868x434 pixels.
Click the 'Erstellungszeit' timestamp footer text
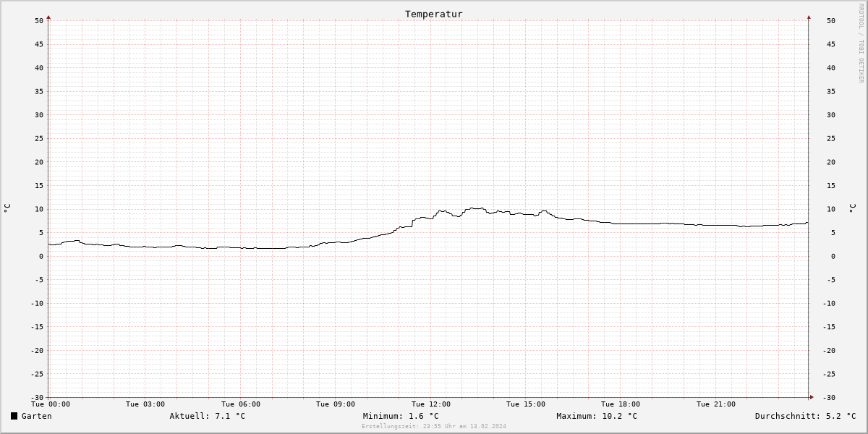click(x=434, y=426)
